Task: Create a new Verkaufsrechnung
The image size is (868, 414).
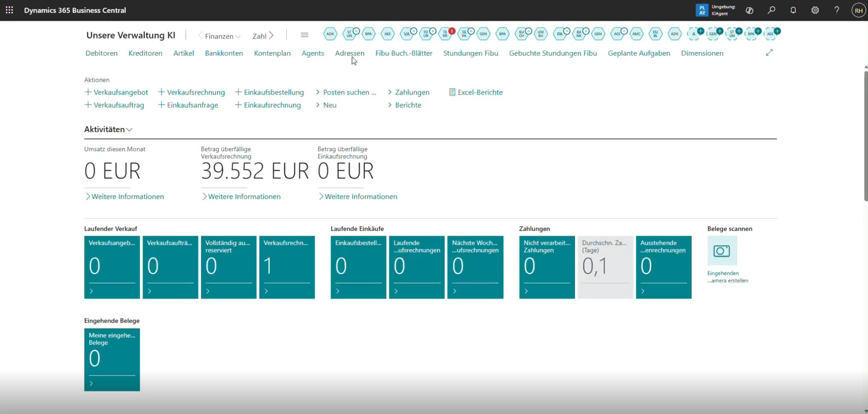Action: (192, 92)
